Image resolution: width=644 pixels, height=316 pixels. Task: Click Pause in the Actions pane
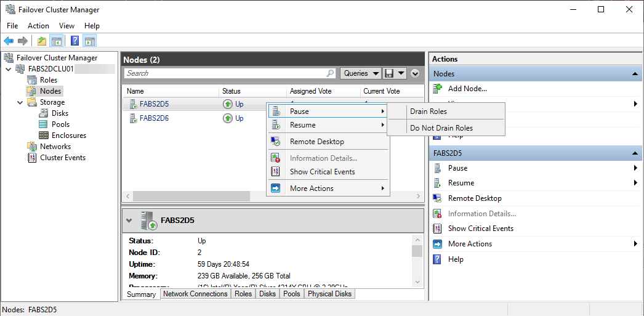click(457, 168)
